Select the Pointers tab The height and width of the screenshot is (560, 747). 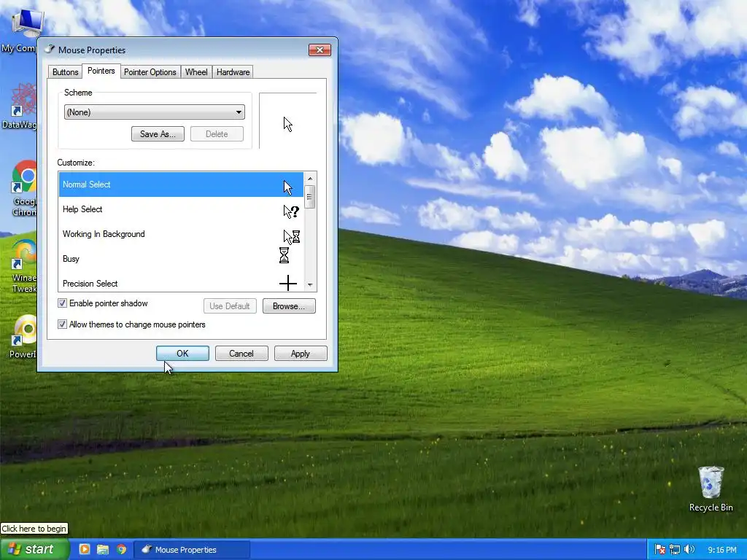[101, 71]
